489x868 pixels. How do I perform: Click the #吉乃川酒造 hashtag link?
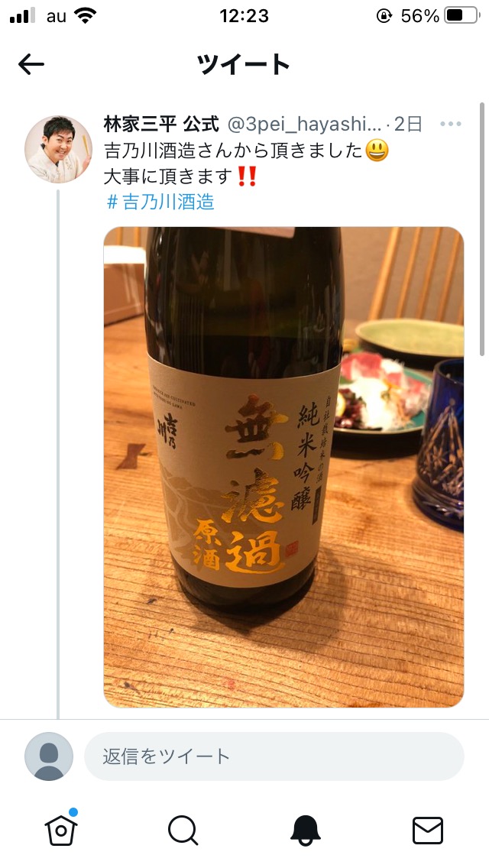(160, 202)
